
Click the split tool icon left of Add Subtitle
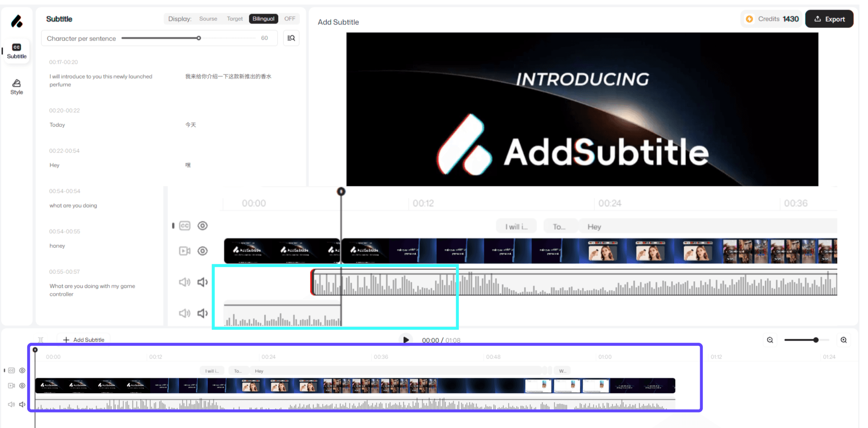[x=41, y=340]
